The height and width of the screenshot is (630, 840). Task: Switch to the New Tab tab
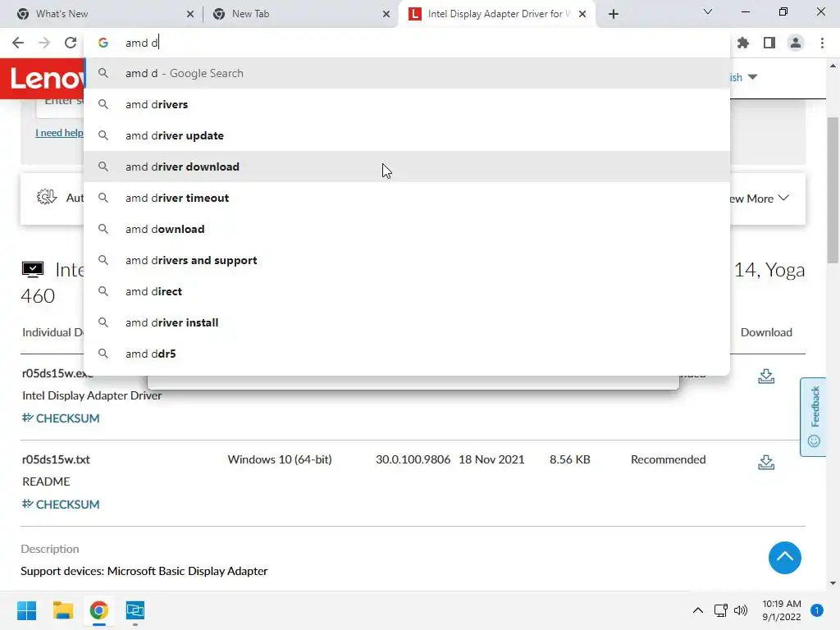click(x=300, y=14)
